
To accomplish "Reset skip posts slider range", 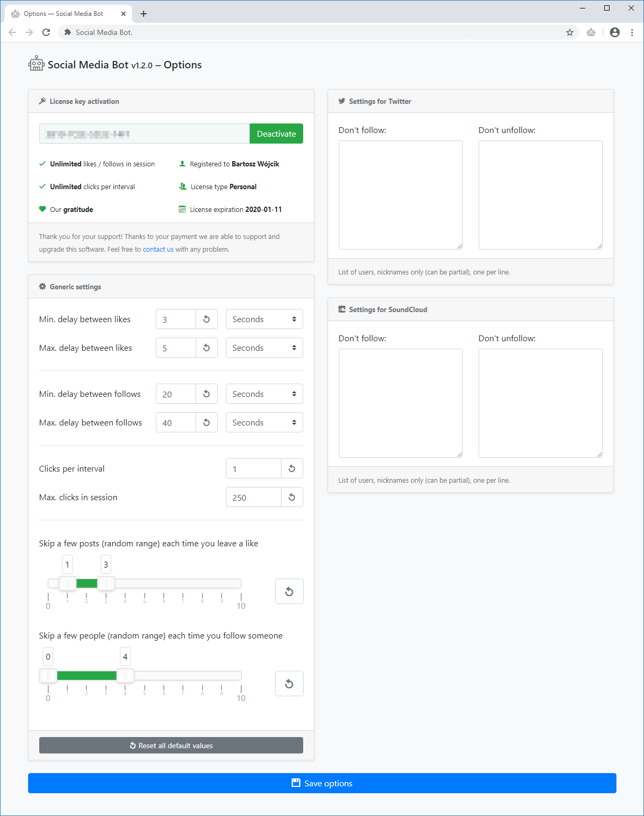I will 289,591.
